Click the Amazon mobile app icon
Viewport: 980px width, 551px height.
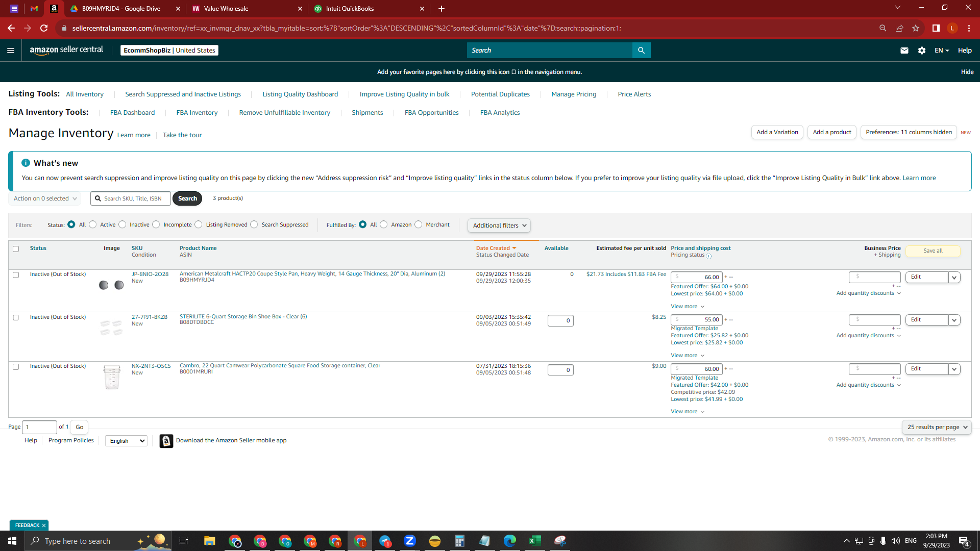coord(166,441)
